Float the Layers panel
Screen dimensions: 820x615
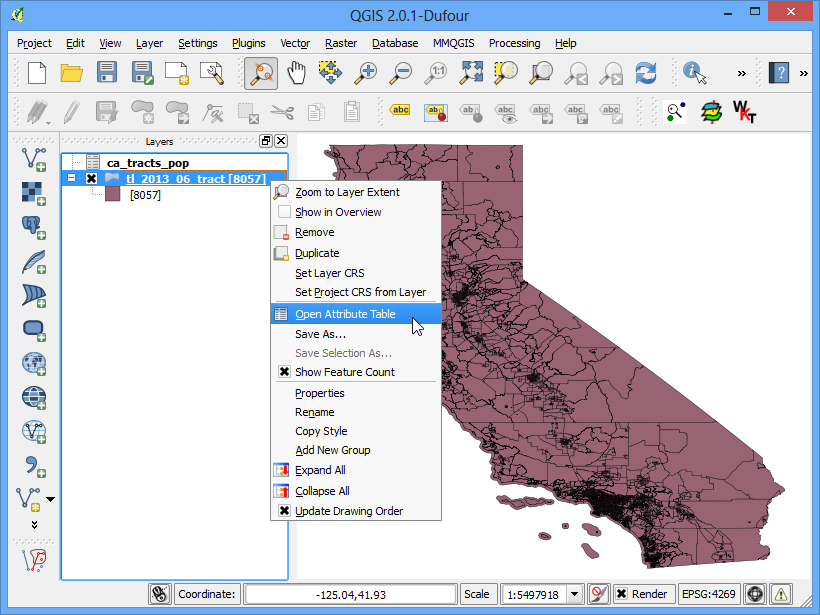[x=266, y=141]
